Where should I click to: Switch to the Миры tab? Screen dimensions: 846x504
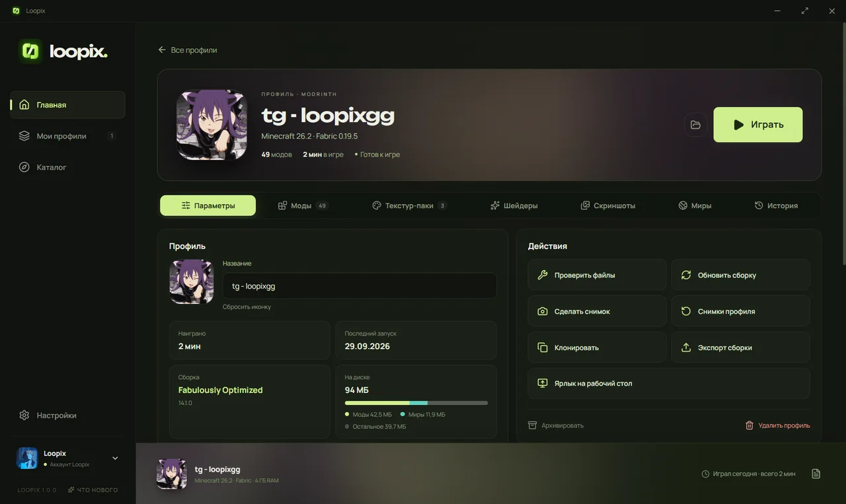pos(695,205)
